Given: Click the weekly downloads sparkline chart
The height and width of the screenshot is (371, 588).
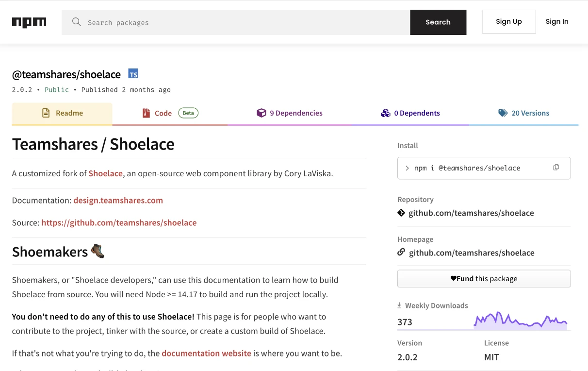Looking at the screenshot, I should tap(521, 320).
